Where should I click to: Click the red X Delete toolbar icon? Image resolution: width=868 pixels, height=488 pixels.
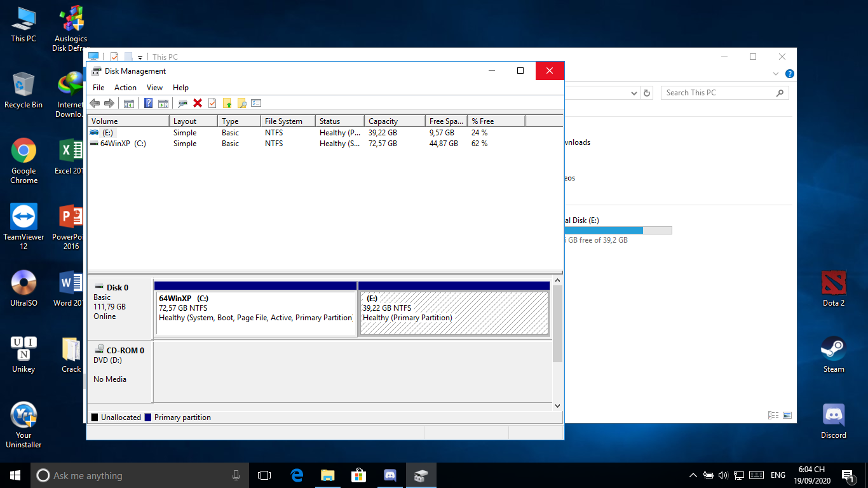(x=198, y=103)
